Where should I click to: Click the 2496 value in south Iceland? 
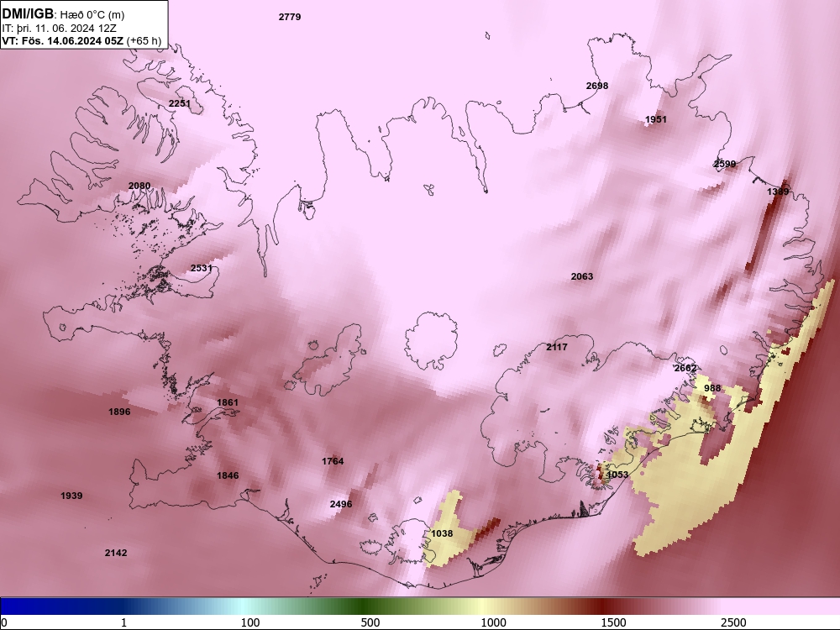341,504
